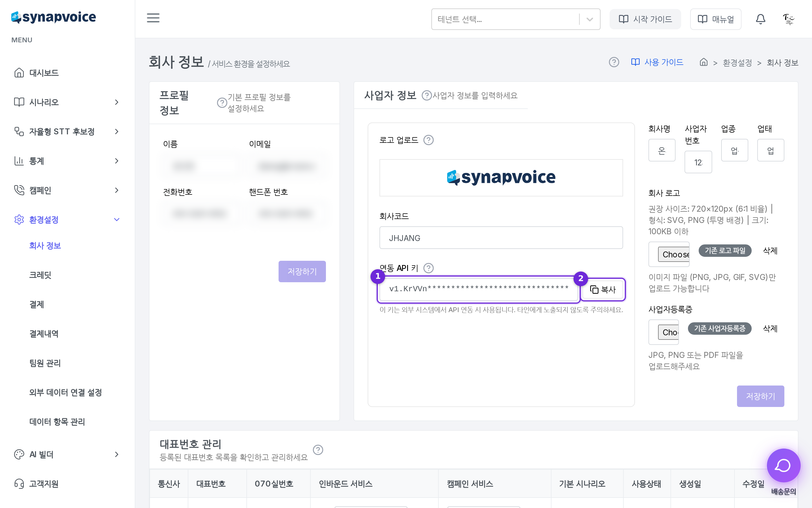Open the 사용 가이드 link

[x=657, y=62]
